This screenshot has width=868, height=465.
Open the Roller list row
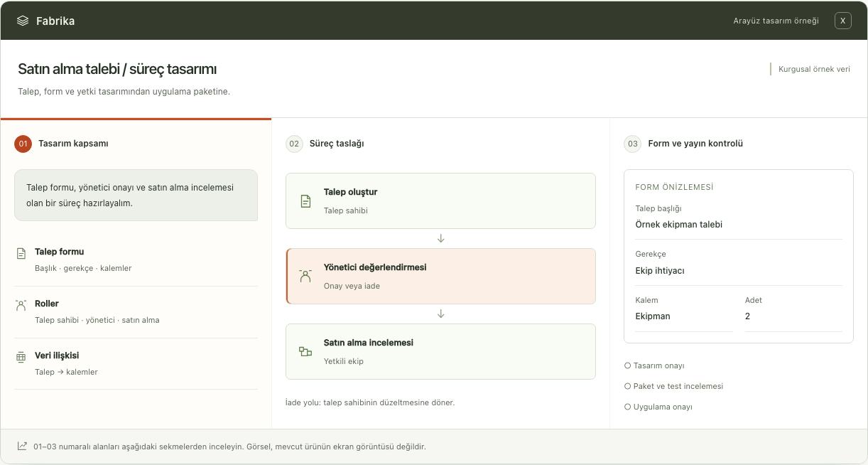136,312
